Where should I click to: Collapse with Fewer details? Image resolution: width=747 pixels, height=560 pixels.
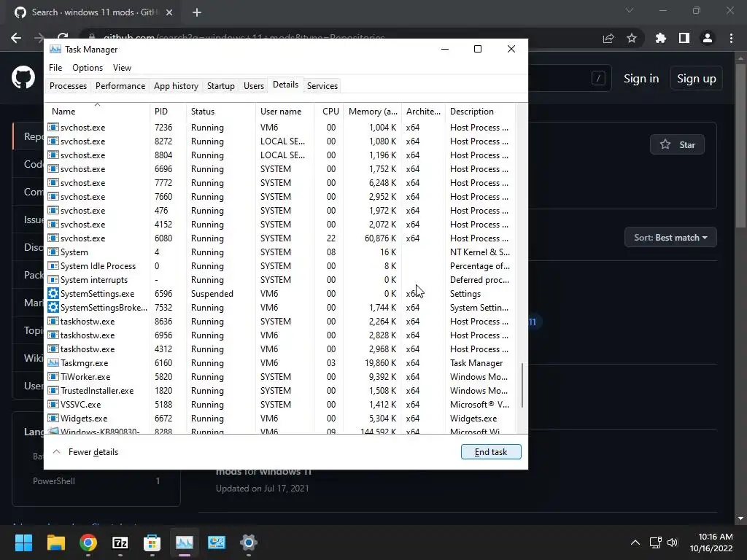[85, 452]
